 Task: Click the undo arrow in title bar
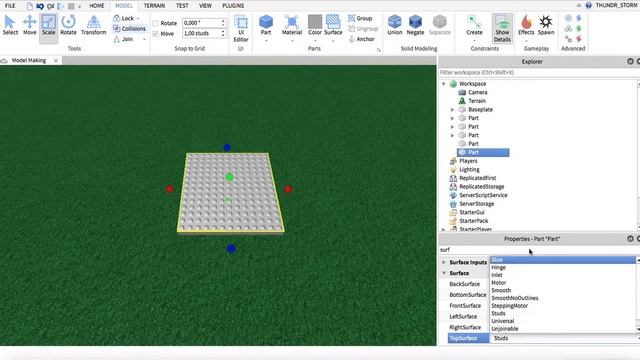coord(40,6)
